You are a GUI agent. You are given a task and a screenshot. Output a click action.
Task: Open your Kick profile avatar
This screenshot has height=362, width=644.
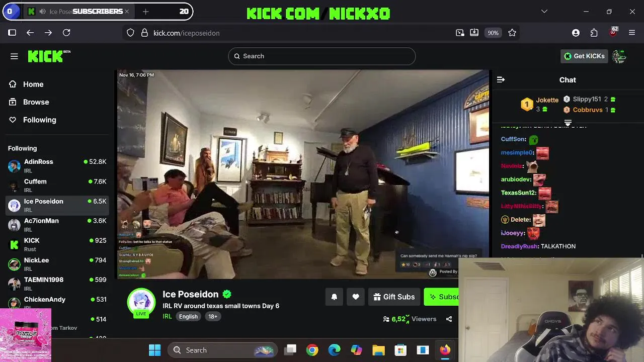click(619, 56)
